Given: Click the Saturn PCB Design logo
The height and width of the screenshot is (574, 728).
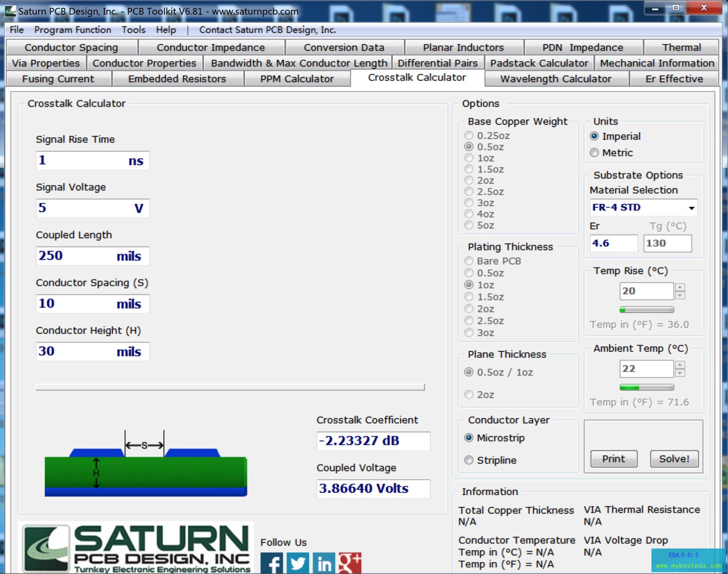Looking at the screenshot, I should pos(136,548).
